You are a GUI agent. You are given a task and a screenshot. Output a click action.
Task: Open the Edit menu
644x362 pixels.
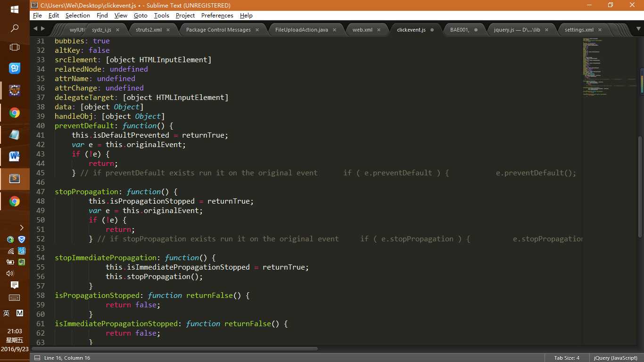pyautogui.click(x=54, y=15)
